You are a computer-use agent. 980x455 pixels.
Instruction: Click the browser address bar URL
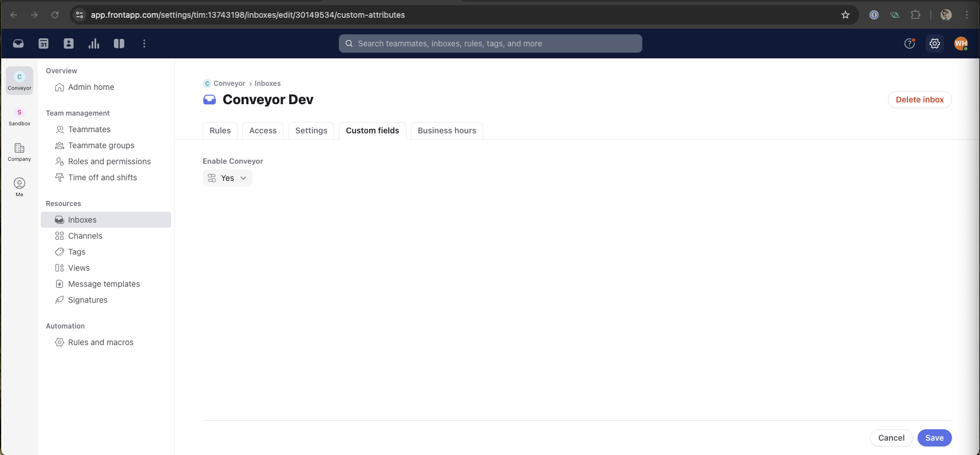point(248,15)
